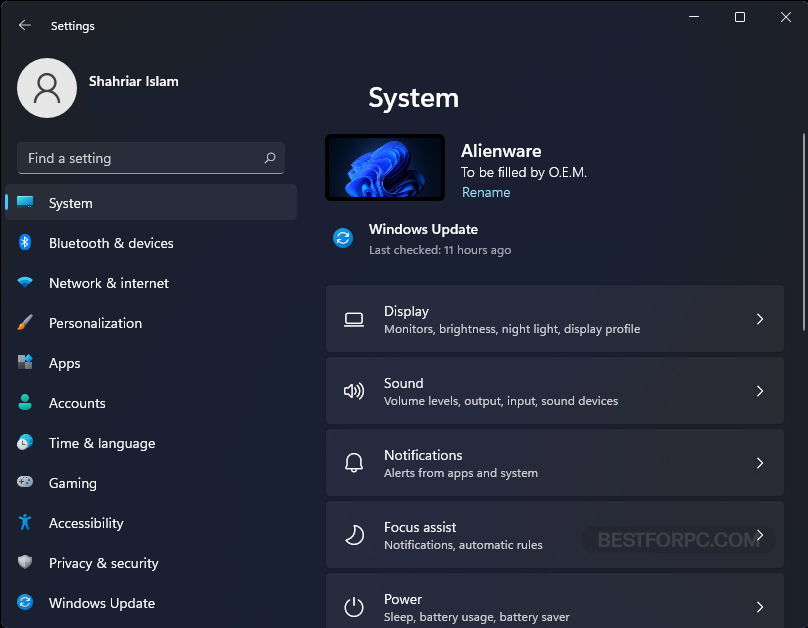The height and width of the screenshot is (628, 808).
Task: Click the Display laptop icon
Action: (354, 319)
